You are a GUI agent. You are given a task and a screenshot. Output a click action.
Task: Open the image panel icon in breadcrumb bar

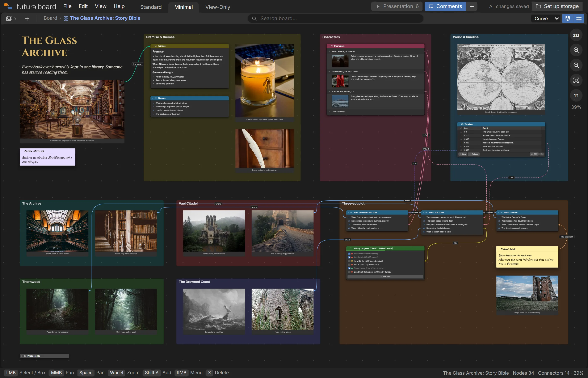pyautogui.click(x=9, y=18)
